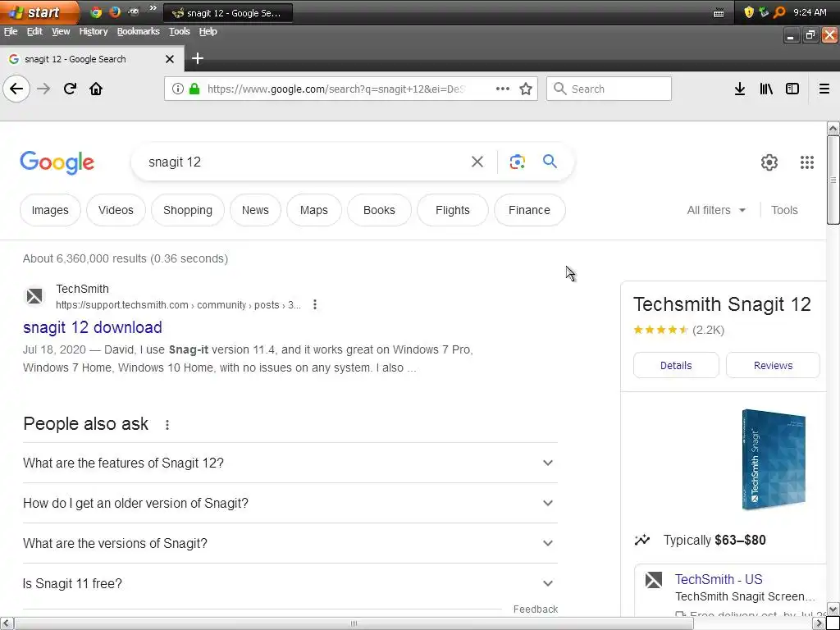
Task: Open the Downloads arrow icon
Action: [x=740, y=89]
